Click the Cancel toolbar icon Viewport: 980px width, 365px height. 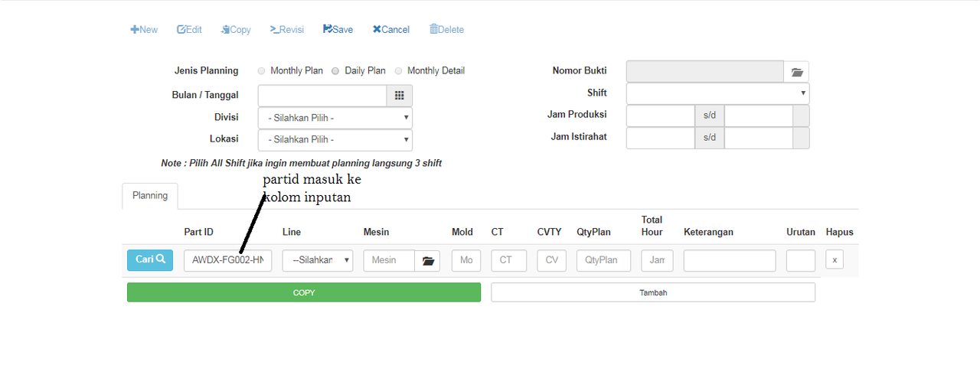tap(377, 30)
